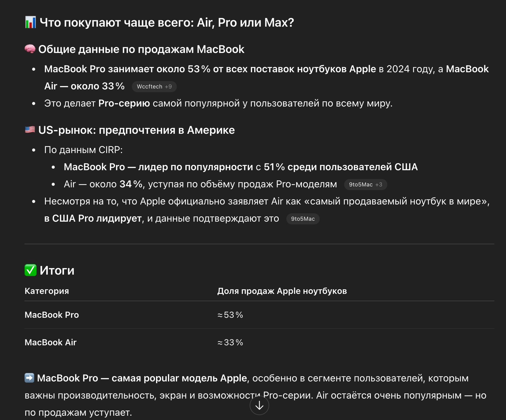
Task: Open the 9to5Mac +3 source citation
Action: [x=366, y=185]
